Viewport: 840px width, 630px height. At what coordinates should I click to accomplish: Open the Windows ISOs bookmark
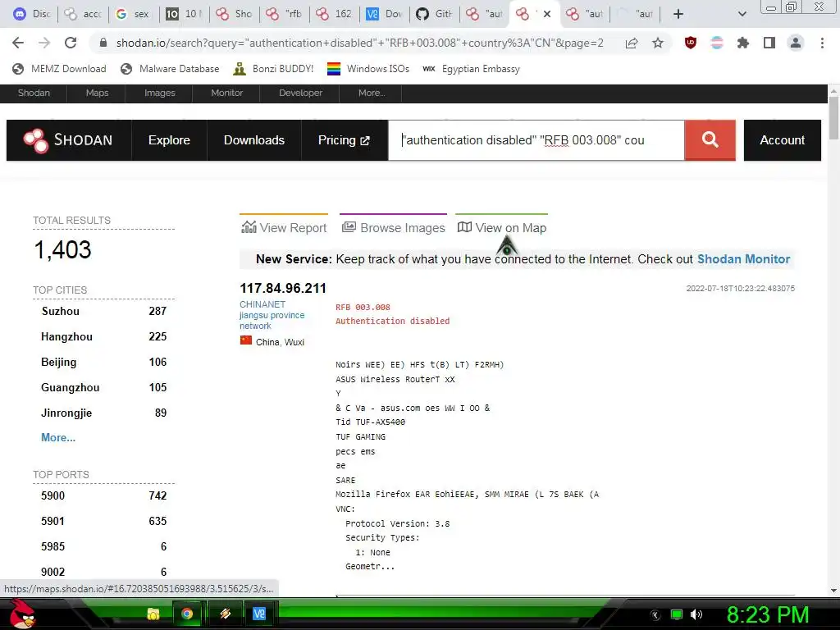click(x=368, y=69)
